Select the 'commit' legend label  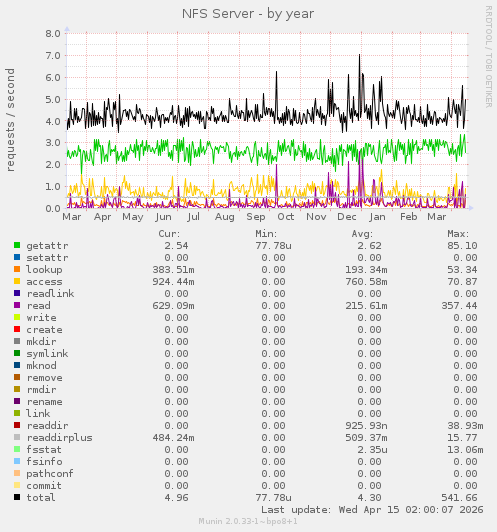[44, 486]
